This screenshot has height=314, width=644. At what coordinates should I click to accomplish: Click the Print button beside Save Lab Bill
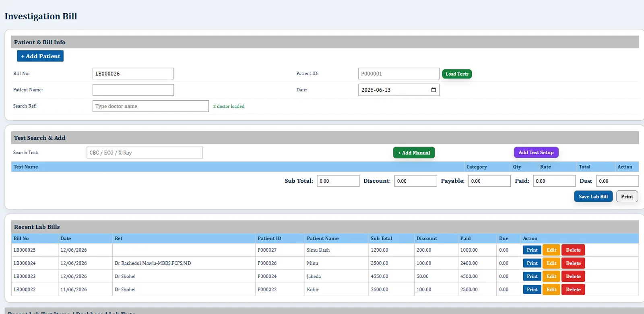point(627,196)
